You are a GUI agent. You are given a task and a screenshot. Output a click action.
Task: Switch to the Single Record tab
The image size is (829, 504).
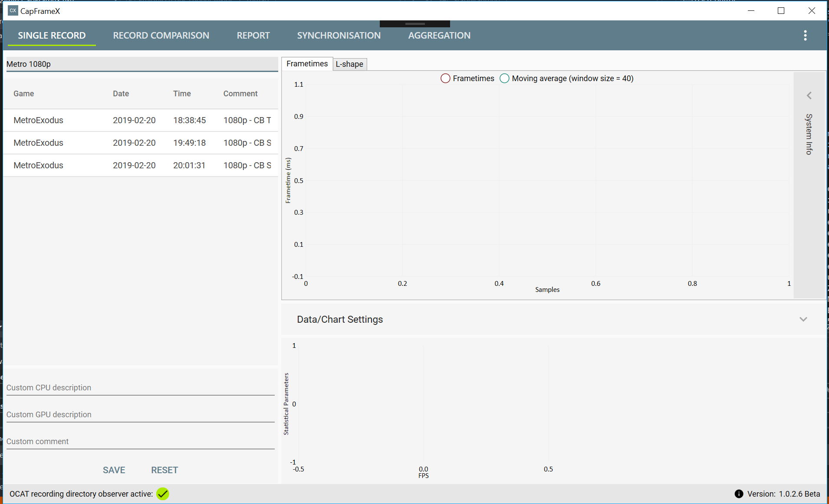coord(52,36)
